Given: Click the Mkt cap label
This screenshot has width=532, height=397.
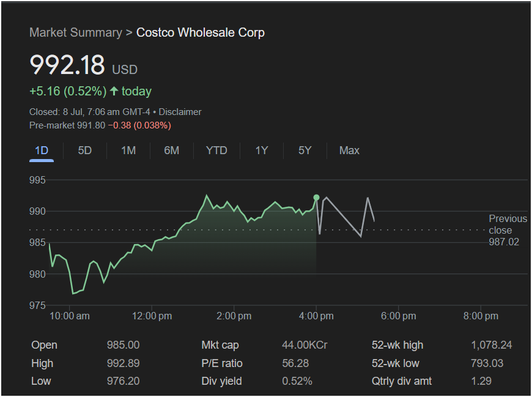Looking at the screenshot, I should coord(220,345).
